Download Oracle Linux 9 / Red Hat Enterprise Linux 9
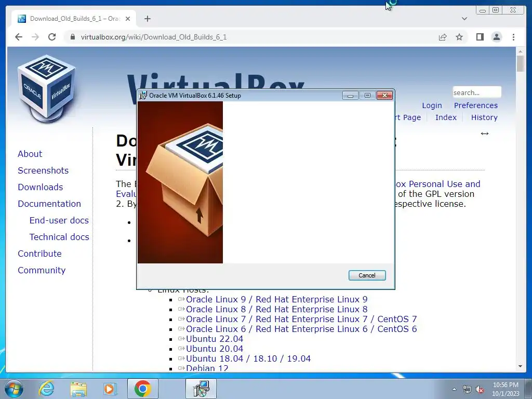Screen dimensions: 532x399 276,299
